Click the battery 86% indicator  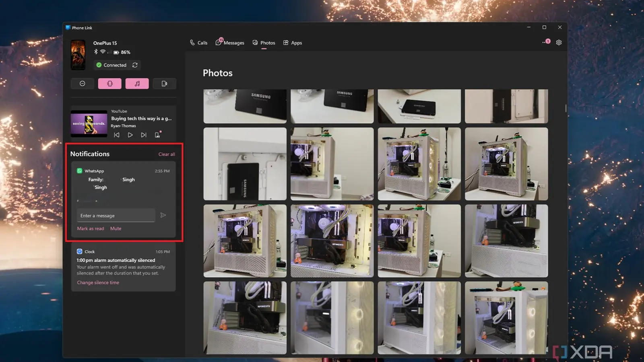pyautogui.click(x=122, y=52)
